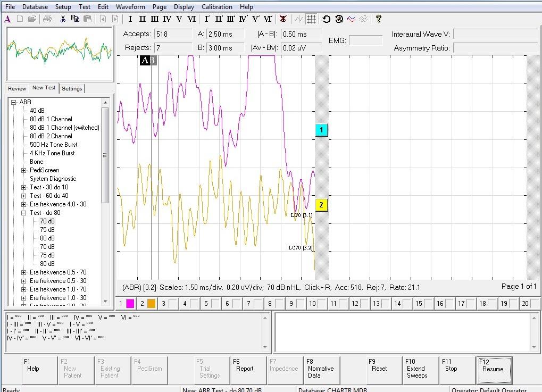
Task: Select '500 Hz Tone Burst' protocol in tree
Action: point(54,145)
